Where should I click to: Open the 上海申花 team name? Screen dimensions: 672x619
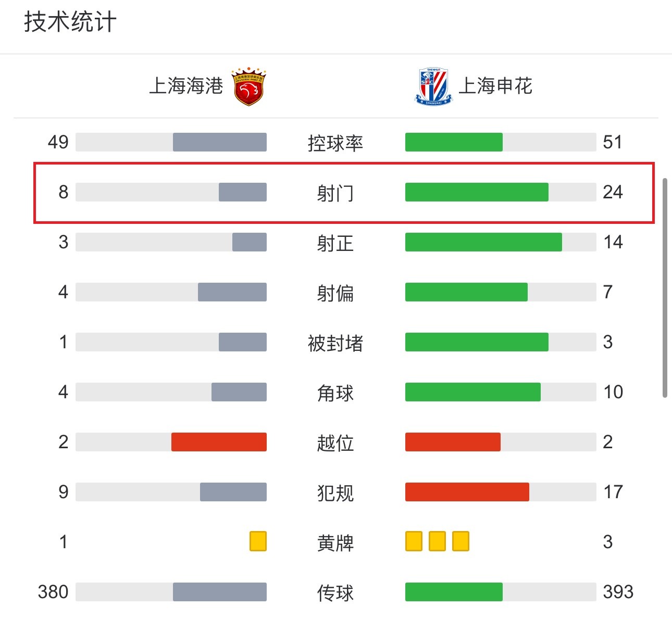pos(495,86)
